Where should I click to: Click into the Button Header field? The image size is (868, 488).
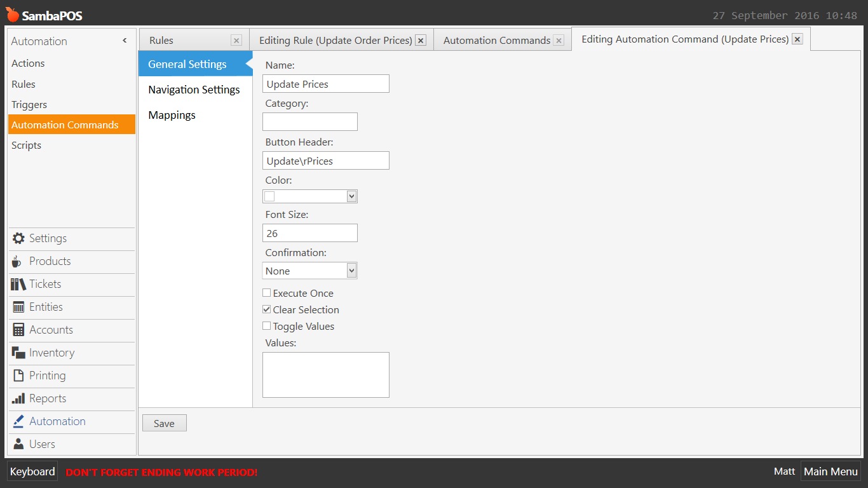325,161
